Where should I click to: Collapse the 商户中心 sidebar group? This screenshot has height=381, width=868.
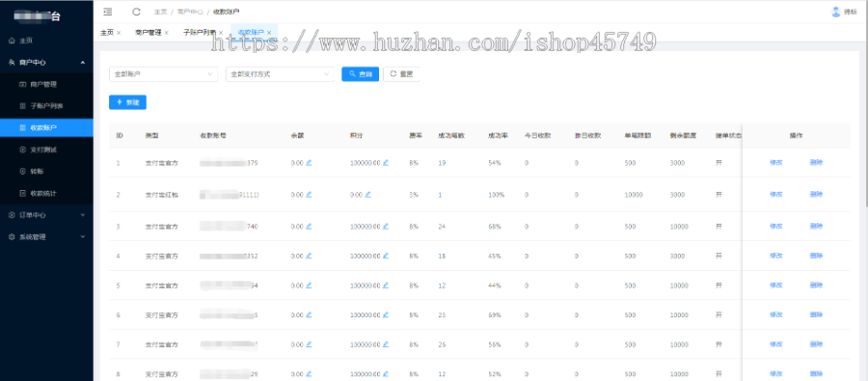pos(46,63)
